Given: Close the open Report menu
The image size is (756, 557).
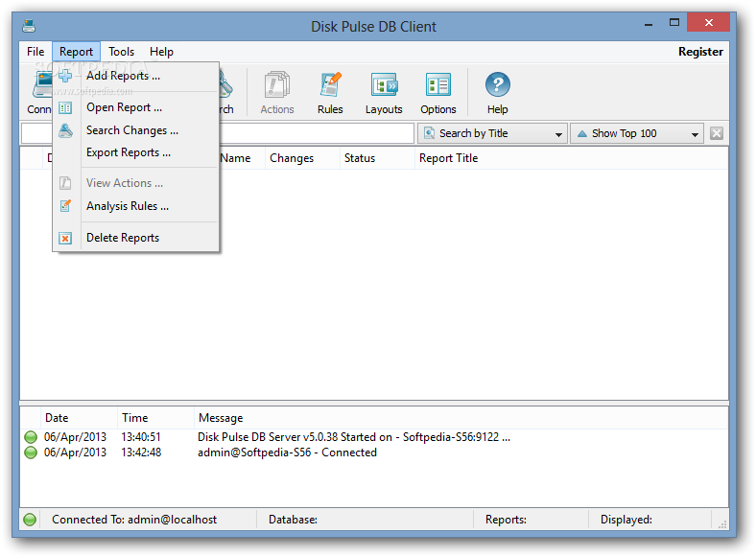Looking at the screenshot, I should coord(76,52).
